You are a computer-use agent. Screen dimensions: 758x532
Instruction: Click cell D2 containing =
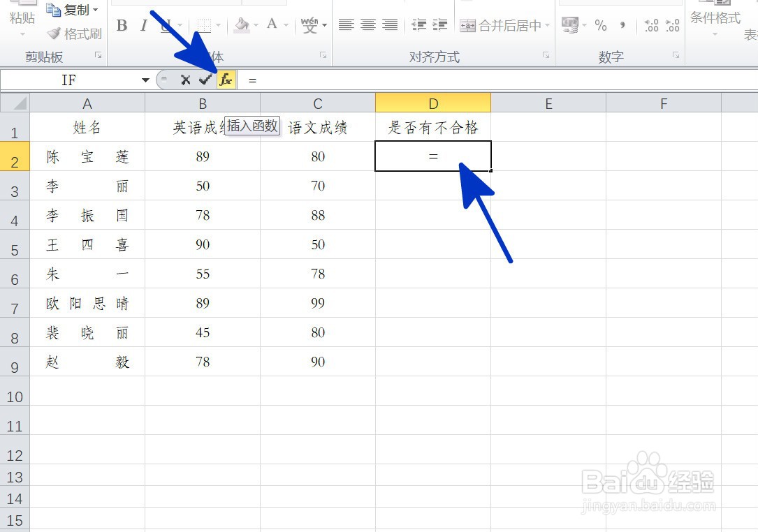point(433,156)
